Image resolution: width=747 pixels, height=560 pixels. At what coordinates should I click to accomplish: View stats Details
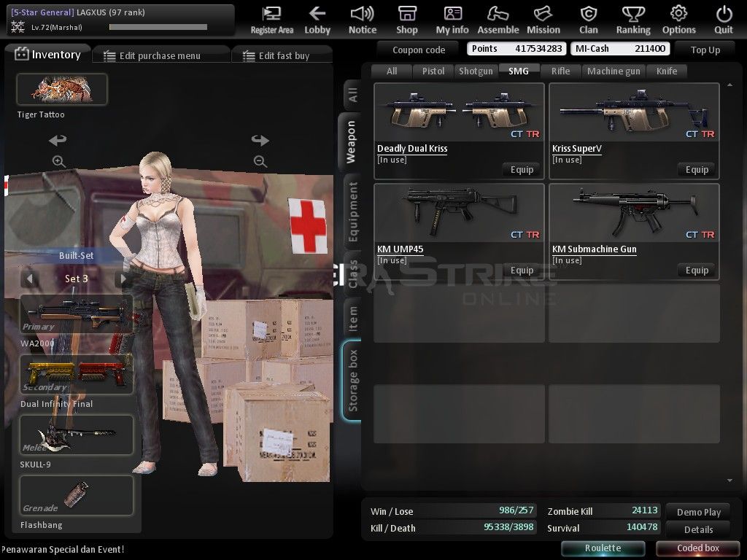[698, 529]
